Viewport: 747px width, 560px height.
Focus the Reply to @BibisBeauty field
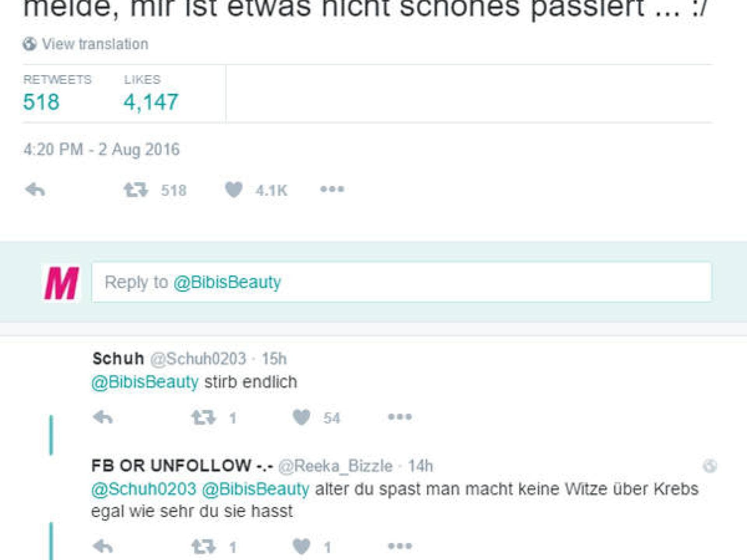point(401,282)
